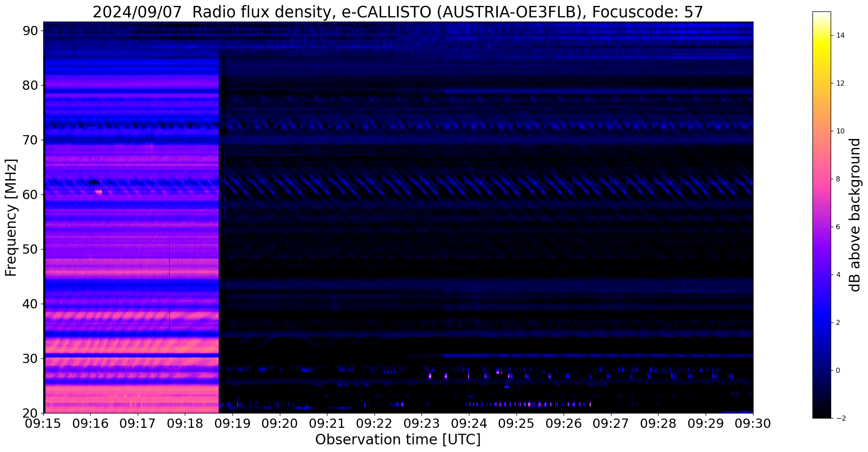The width and height of the screenshot is (868, 452).
Task: Select the 09:25 time tick label
Action: [x=516, y=424]
